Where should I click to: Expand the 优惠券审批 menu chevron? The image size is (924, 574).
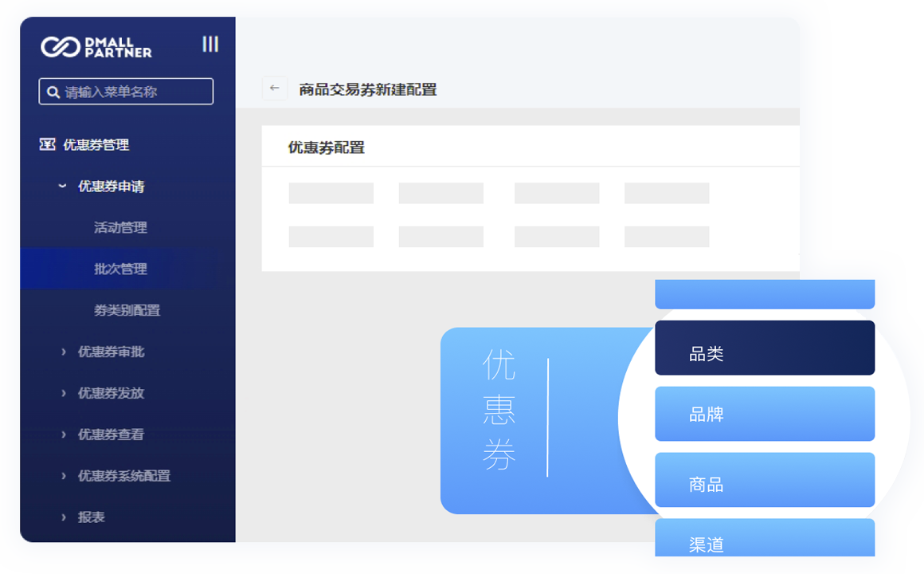pos(64,352)
